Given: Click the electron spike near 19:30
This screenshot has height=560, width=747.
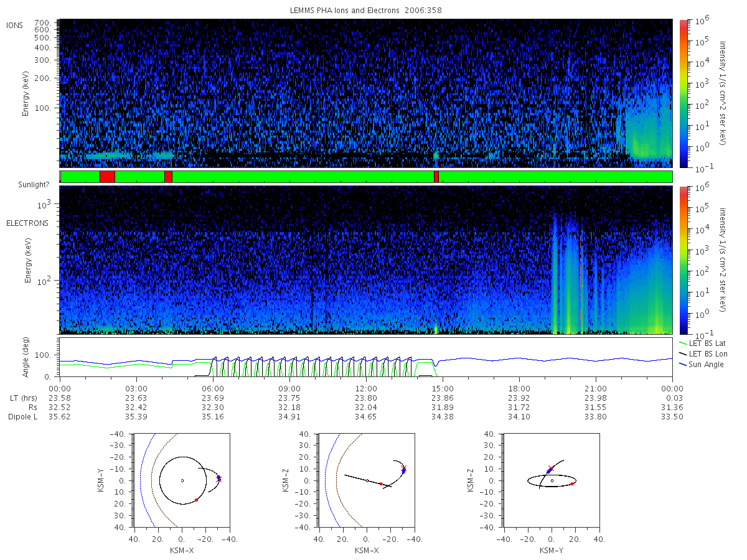Looking at the screenshot, I should point(555,274).
